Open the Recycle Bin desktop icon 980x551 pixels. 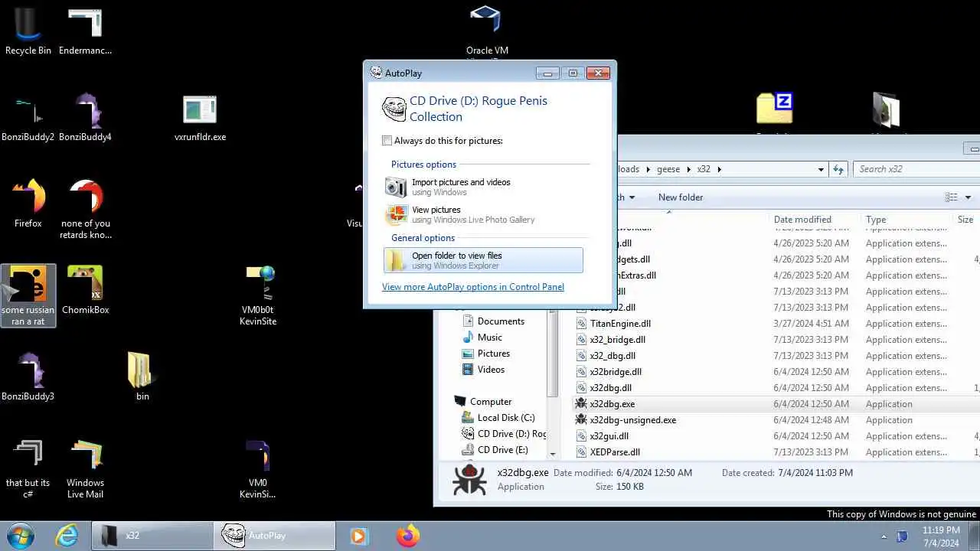(28, 32)
